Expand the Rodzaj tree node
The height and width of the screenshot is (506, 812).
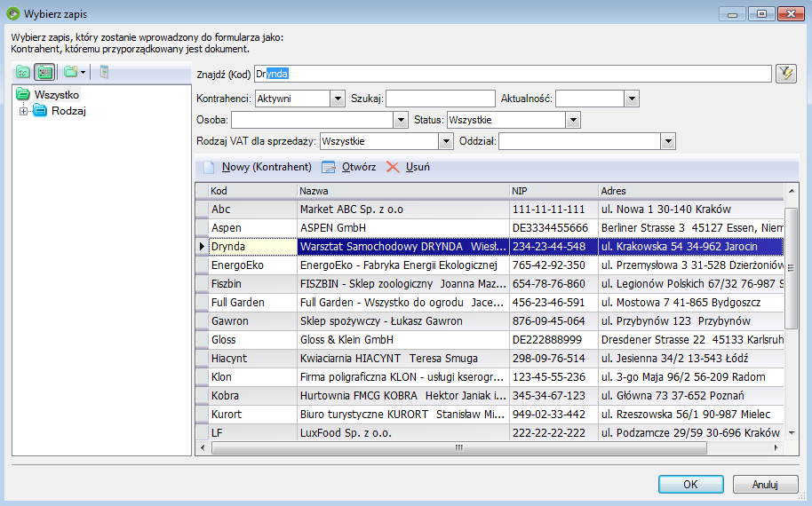coord(23,111)
